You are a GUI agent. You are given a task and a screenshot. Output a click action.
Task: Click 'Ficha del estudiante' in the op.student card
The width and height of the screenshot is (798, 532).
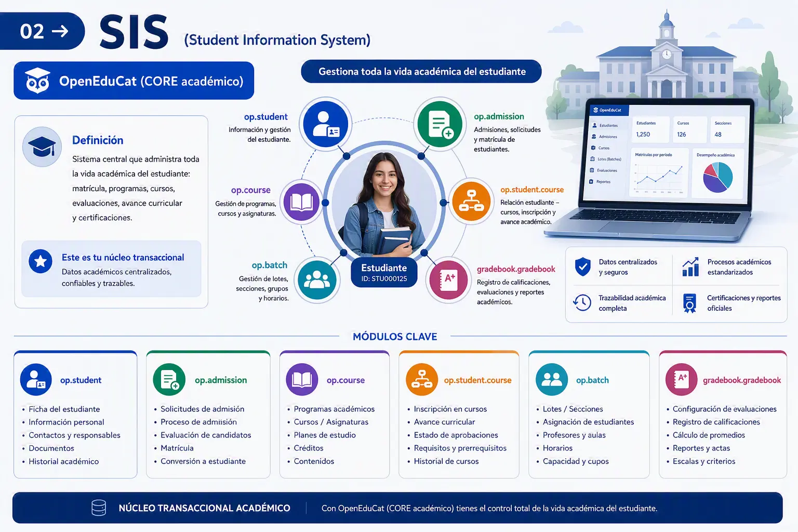click(x=64, y=409)
